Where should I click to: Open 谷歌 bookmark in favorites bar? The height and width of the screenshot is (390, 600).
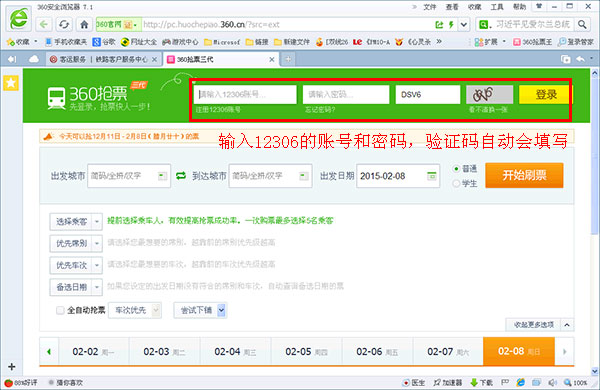(104, 42)
